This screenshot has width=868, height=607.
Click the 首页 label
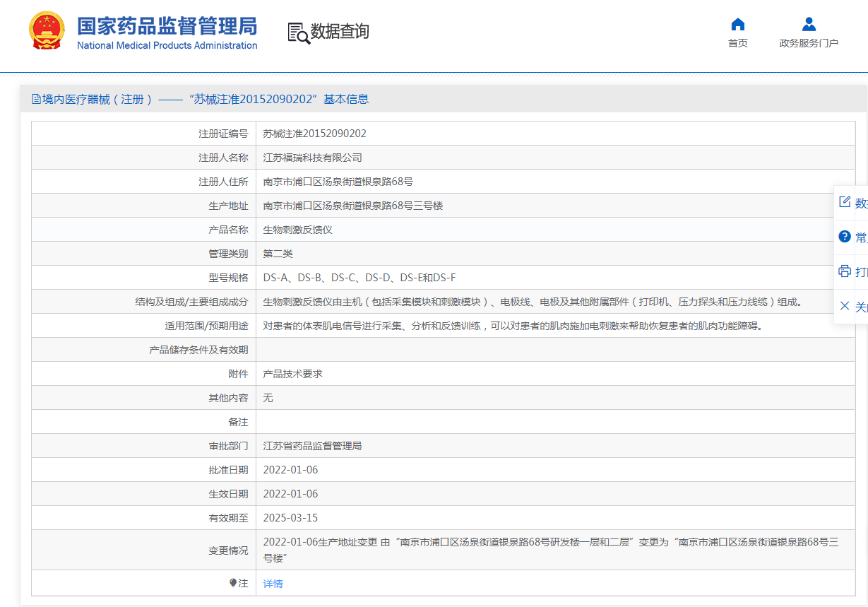738,43
